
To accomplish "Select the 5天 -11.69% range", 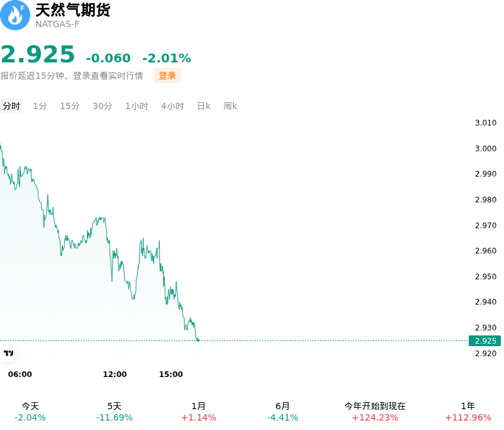I will [114, 412].
